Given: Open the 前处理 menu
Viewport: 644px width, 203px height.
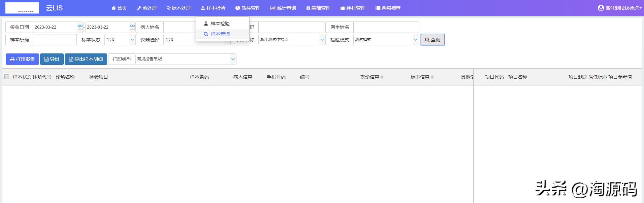Looking at the screenshot, I should tap(147, 8).
